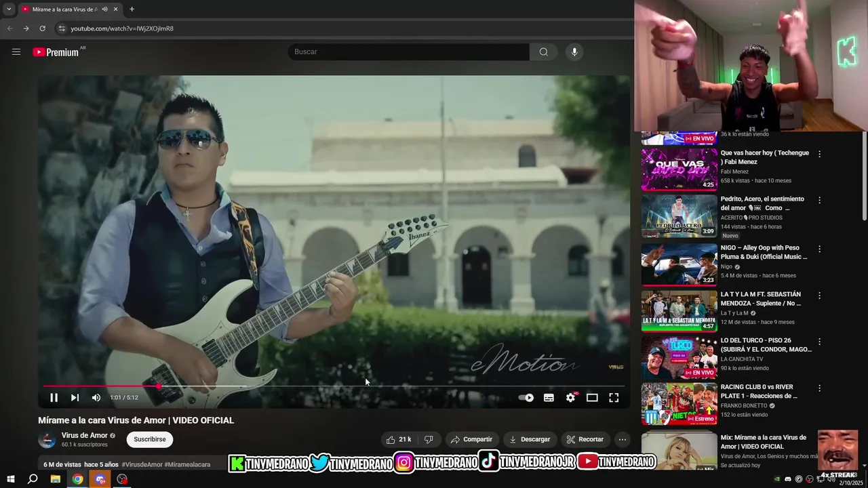Click the LA CANCHITA TV channel name

point(741,359)
